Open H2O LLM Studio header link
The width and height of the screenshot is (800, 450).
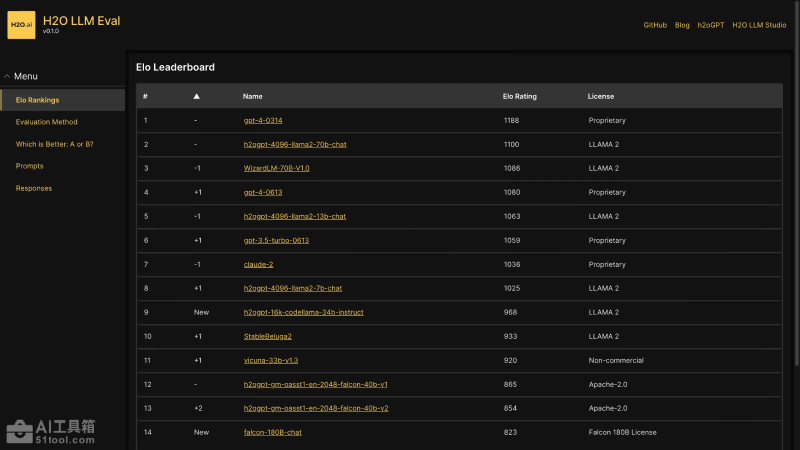coord(759,25)
